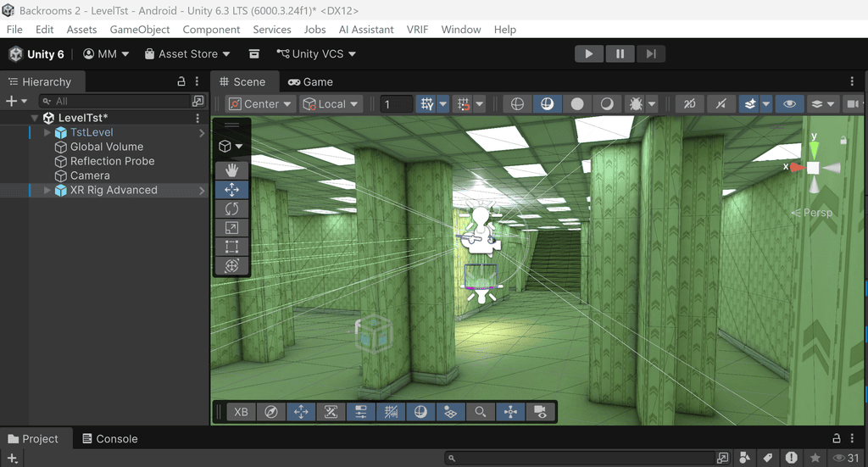This screenshot has height=467, width=868.
Task: Expand the XR Rig Advanced item
Action: pyautogui.click(x=47, y=190)
